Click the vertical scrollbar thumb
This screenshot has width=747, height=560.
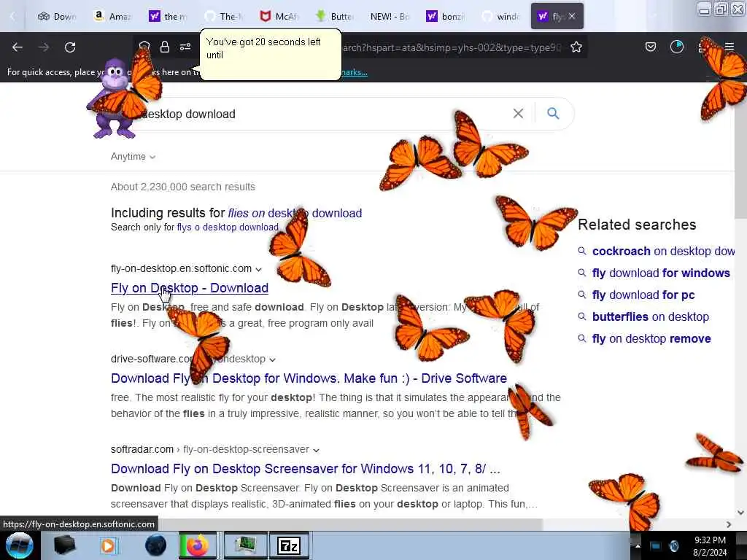pyautogui.click(x=740, y=150)
